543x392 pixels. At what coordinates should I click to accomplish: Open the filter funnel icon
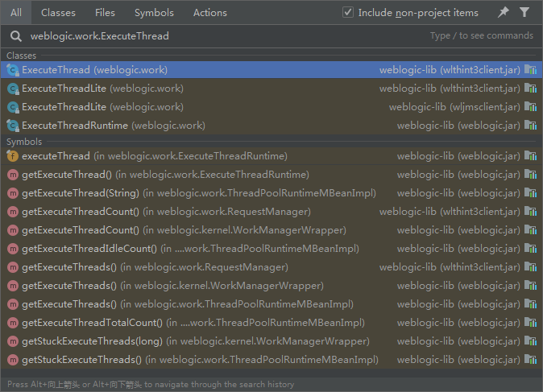[x=524, y=12]
